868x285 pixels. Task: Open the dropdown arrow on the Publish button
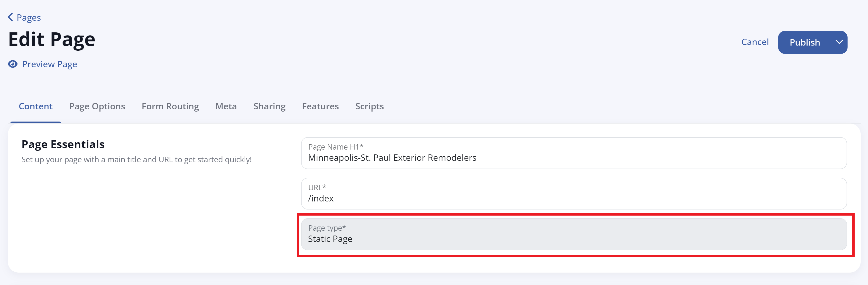[839, 42]
